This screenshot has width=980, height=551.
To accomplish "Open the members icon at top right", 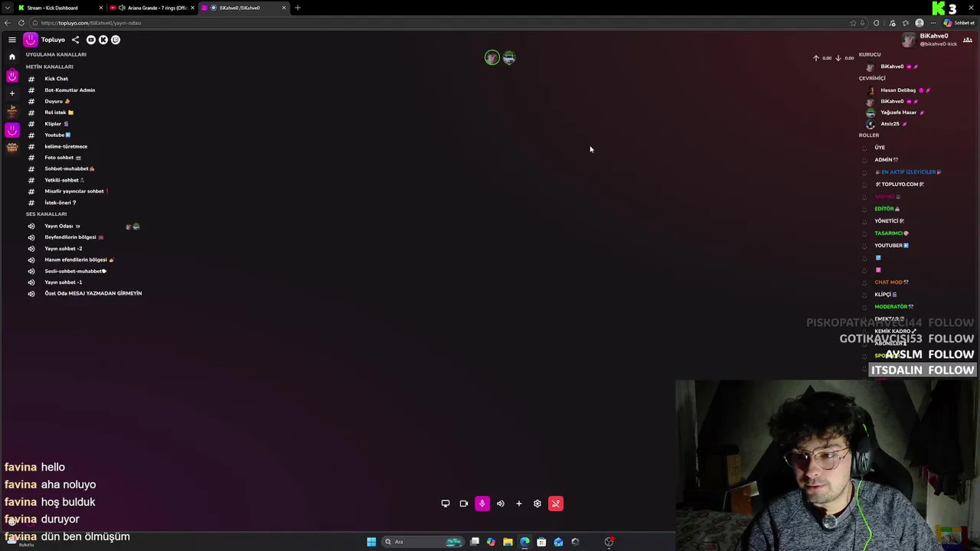I will click(x=968, y=40).
